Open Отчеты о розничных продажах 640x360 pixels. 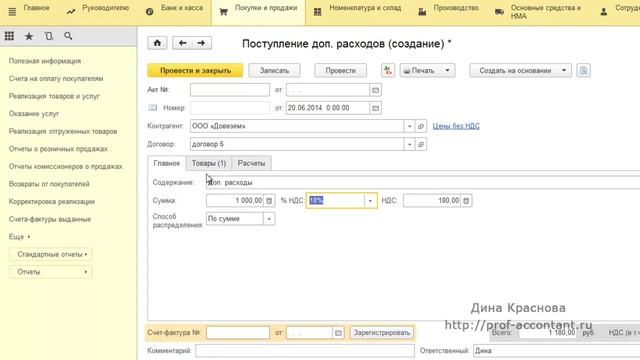58,149
